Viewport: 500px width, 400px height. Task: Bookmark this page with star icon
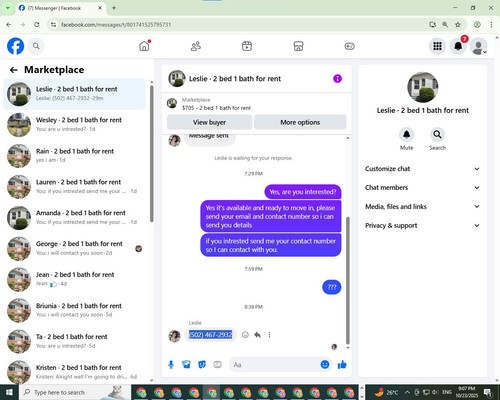458,24
